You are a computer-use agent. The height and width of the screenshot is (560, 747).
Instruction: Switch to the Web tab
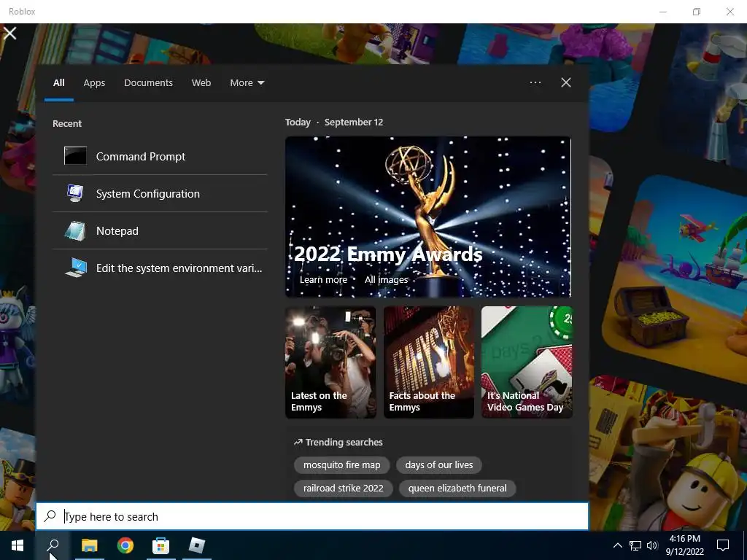point(201,83)
